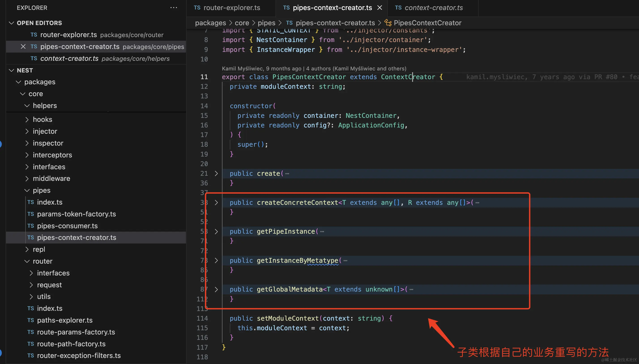Expand middleware folder
The height and width of the screenshot is (364, 639).
click(27, 178)
